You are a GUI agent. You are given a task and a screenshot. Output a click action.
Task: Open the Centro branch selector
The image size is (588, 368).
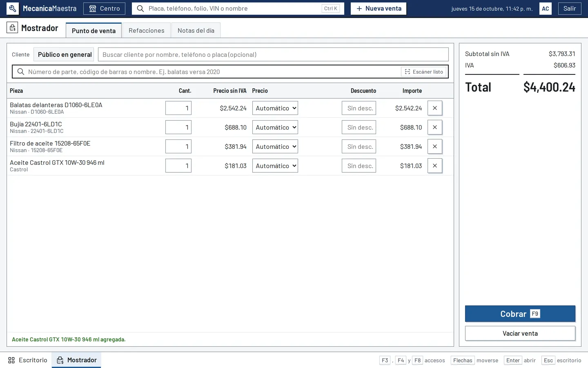click(105, 9)
